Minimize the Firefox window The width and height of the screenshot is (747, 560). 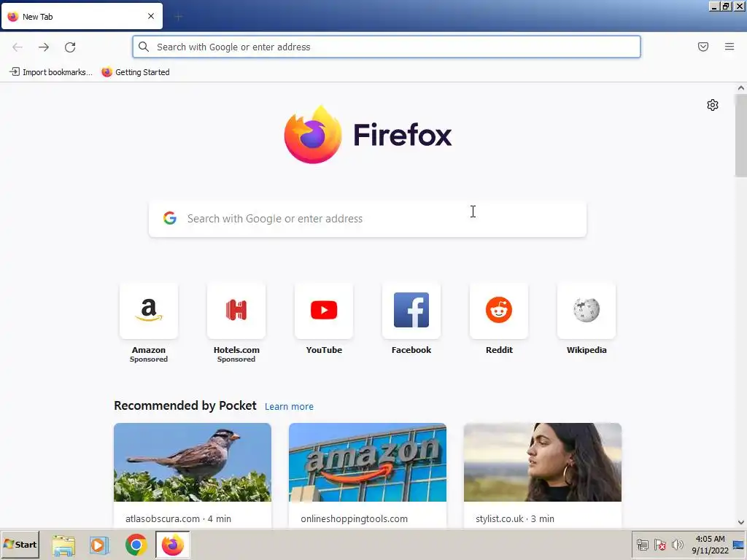pos(714,7)
